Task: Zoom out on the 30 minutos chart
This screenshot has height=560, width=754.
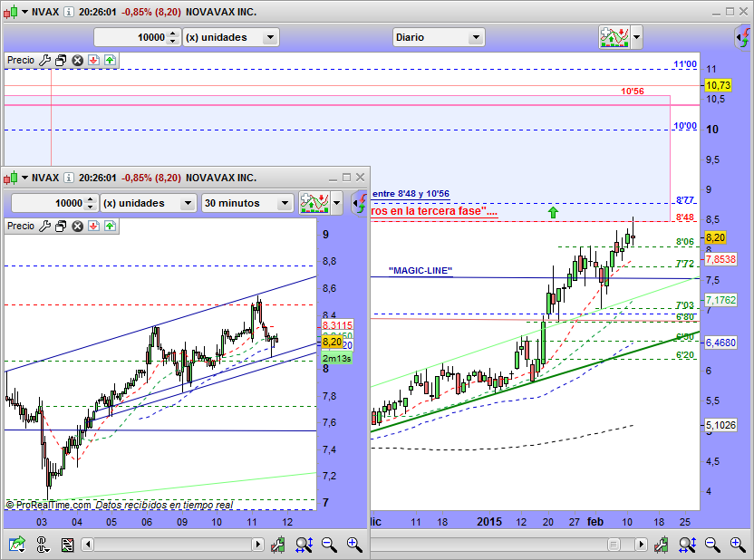Action: pyautogui.click(x=329, y=545)
